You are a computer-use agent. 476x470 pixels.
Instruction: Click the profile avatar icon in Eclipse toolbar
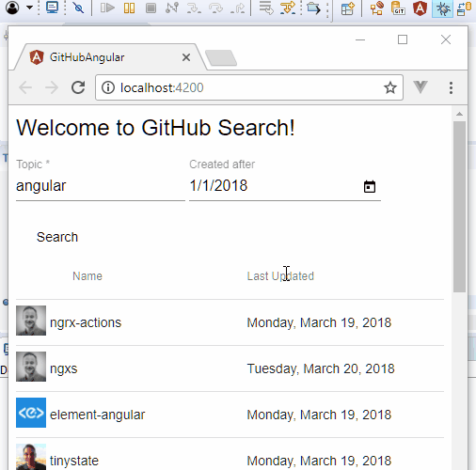pyautogui.click(x=12, y=8)
